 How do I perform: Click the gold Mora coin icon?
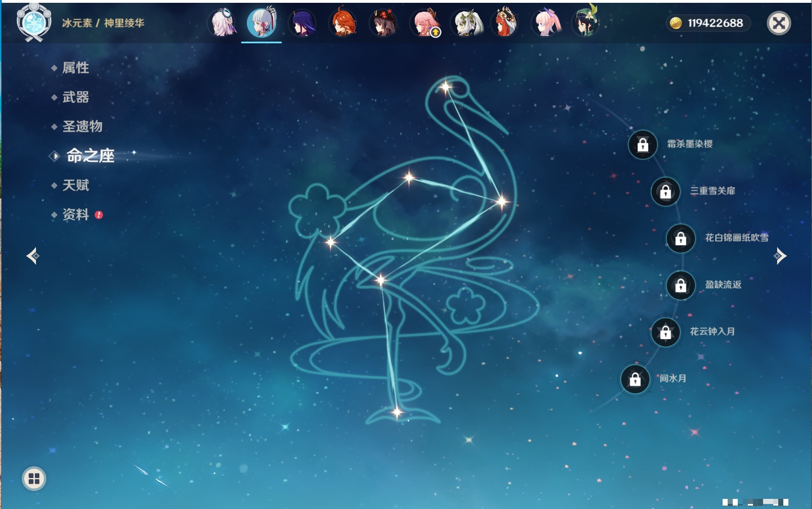coord(676,23)
